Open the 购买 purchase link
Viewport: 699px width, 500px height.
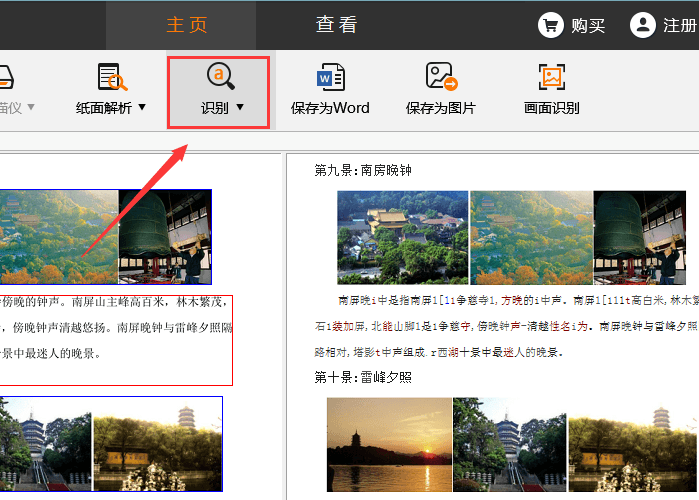point(588,26)
